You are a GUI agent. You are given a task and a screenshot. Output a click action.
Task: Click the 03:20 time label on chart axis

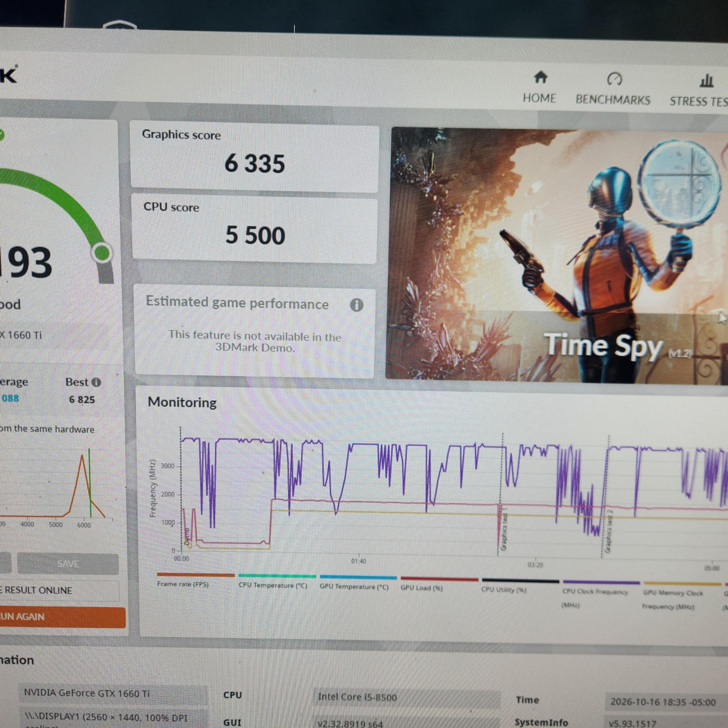coord(535,565)
